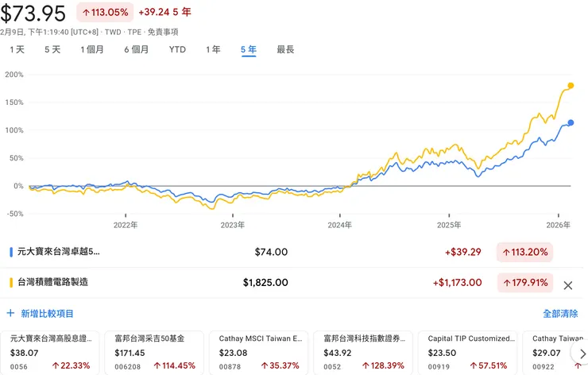
Task: Open the Cathay Taiwan 00922 card
Action: pyautogui.click(x=555, y=353)
